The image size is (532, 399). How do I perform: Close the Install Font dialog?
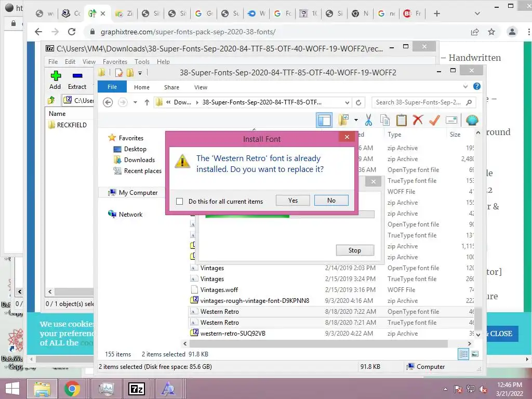[347, 137]
